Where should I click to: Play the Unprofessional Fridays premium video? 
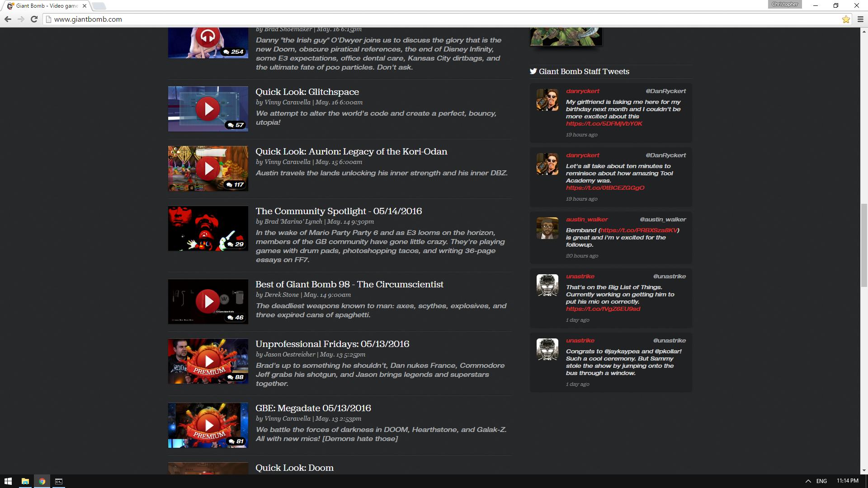coord(208,361)
